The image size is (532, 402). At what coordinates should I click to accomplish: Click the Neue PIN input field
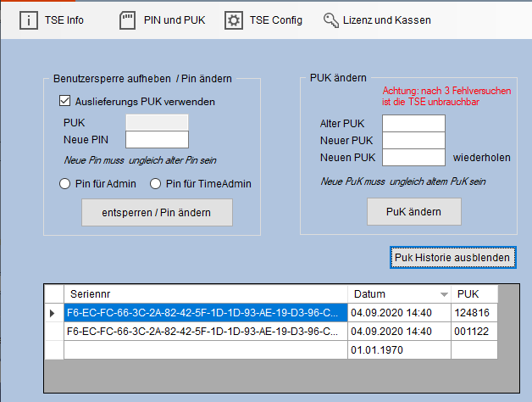pyautogui.click(x=157, y=140)
